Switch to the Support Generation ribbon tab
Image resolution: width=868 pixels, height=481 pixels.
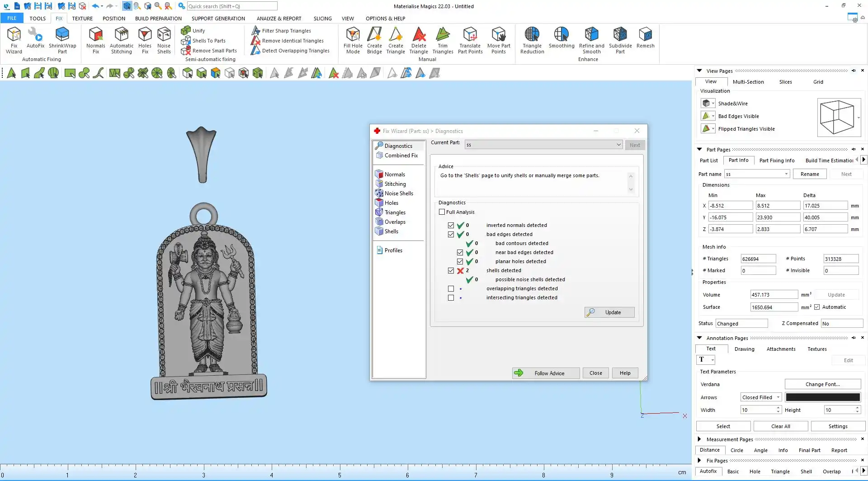[x=218, y=19]
